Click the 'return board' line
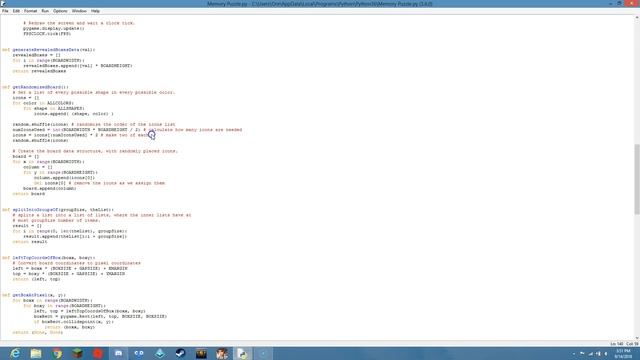640x360 pixels. click(29, 194)
